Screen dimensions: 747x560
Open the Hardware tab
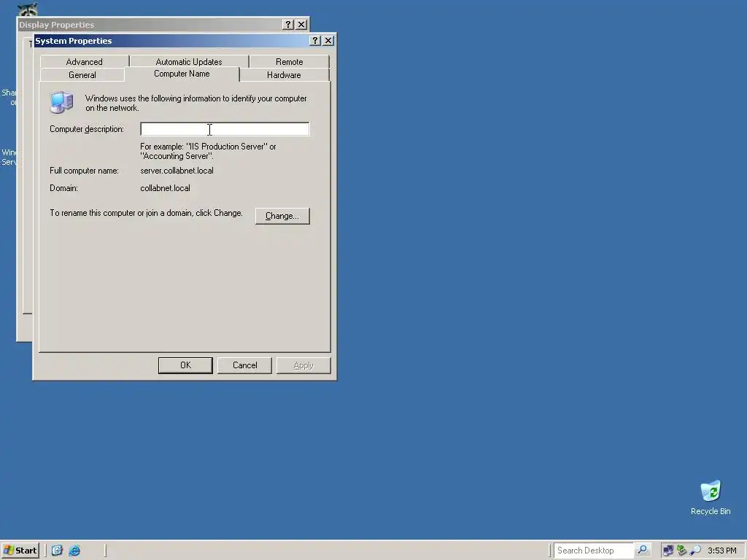click(x=284, y=75)
